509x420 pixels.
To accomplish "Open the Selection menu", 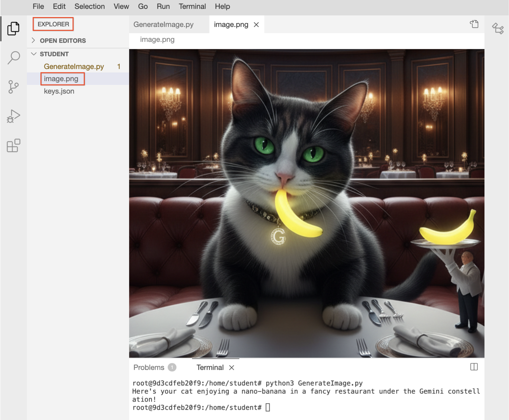I will 89,6.
